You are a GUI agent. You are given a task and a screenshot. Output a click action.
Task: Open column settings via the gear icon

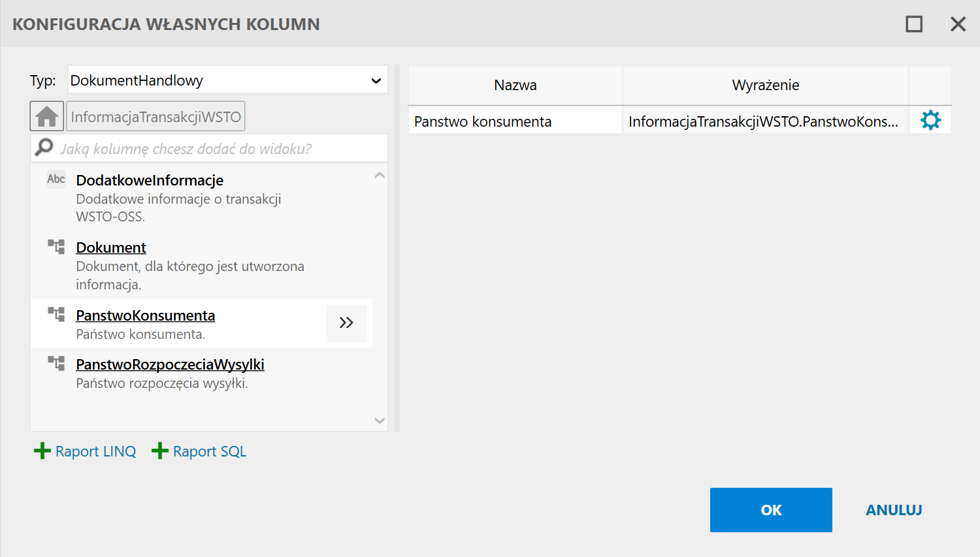[930, 120]
